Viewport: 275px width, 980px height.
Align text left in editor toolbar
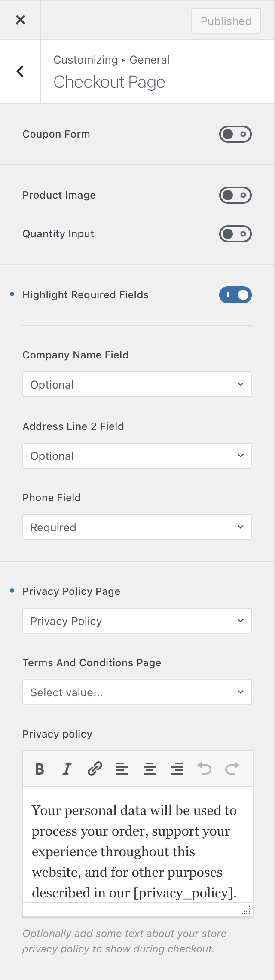[122, 769]
